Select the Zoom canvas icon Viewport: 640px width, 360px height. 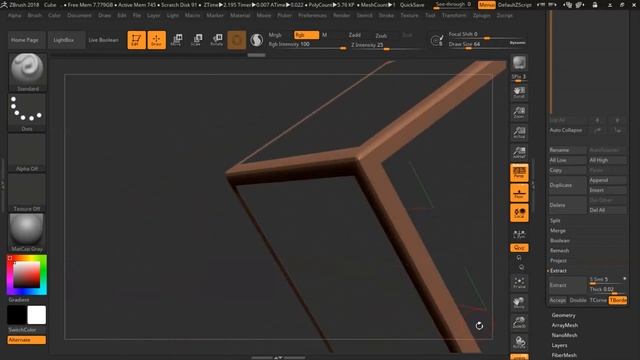pos(519,112)
